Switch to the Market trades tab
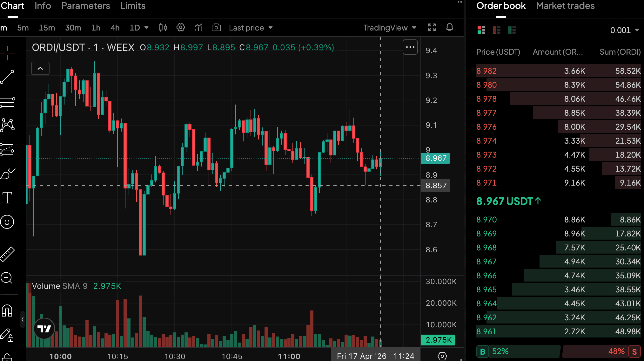This screenshot has height=361, width=644. tap(565, 6)
